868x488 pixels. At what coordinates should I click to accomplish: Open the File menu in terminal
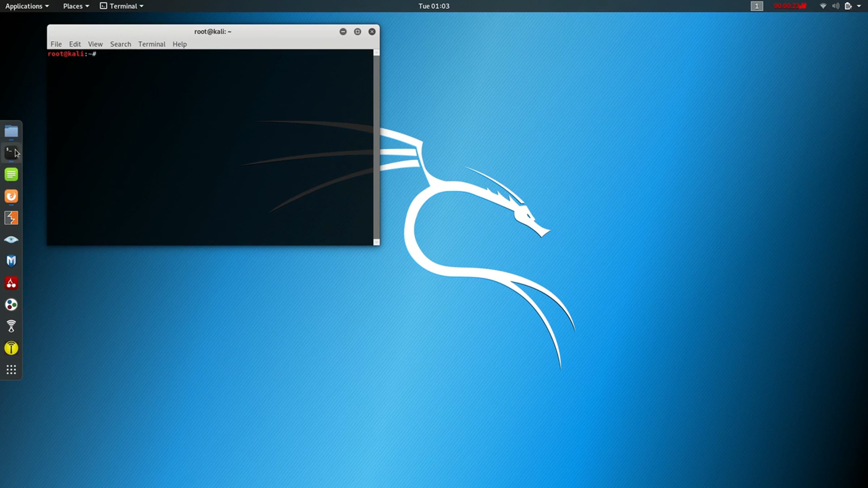point(56,44)
